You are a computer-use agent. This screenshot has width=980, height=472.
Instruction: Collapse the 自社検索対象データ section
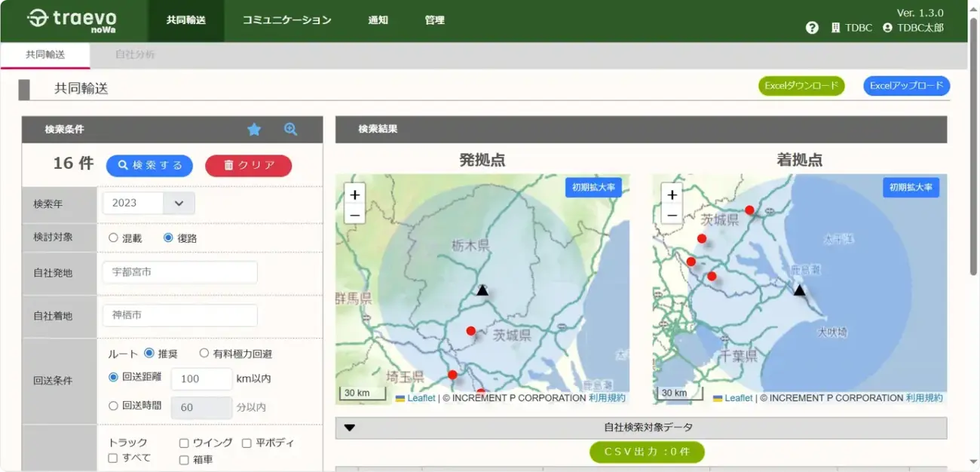[x=350, y=428]
